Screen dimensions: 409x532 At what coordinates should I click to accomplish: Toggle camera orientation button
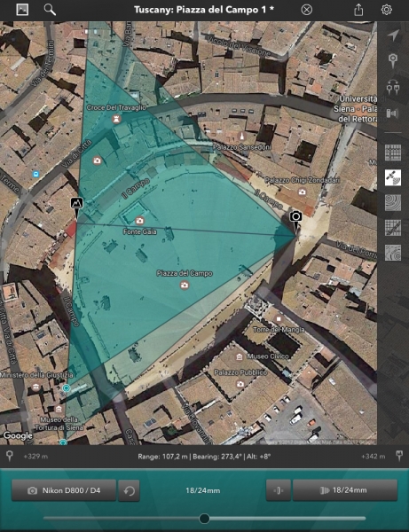click(279, 490)
